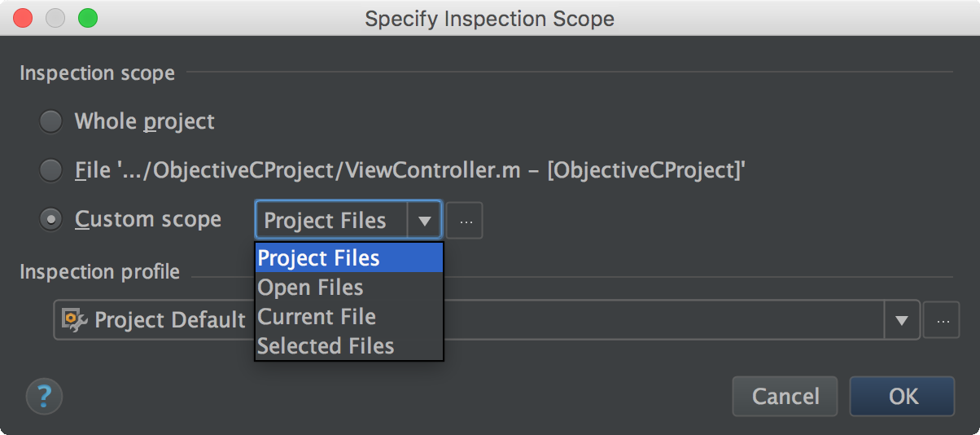Viewport: 980px width, 435px height.
Task: Click the Project Default profile icon
Action: [75, 319]
